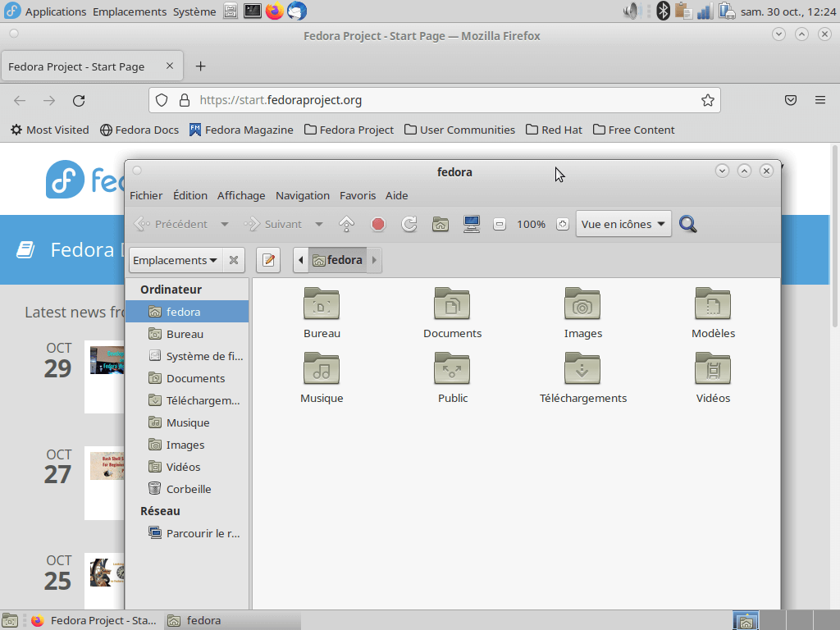840x630 pixels.
Task: Open a new Firefox tab
Action: click(200, 66)
